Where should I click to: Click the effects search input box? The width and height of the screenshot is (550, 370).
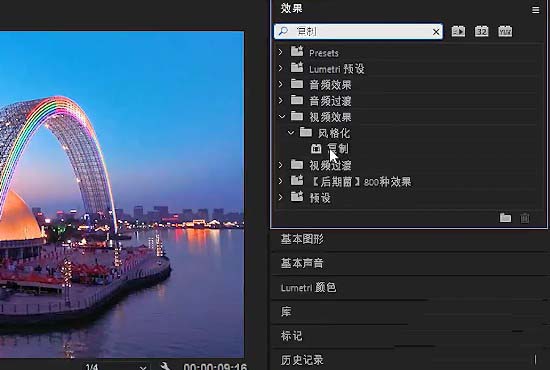pyautogui.click(x=358, y=32)
